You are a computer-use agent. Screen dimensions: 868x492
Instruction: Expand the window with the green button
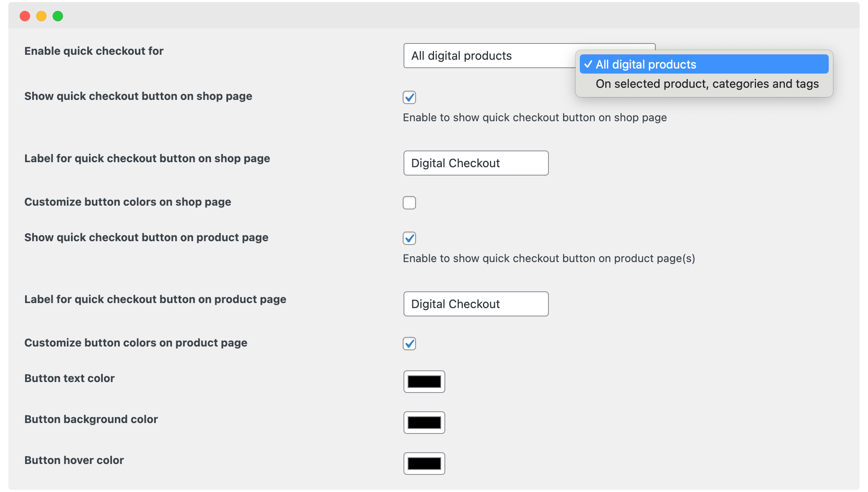[58, 16]
